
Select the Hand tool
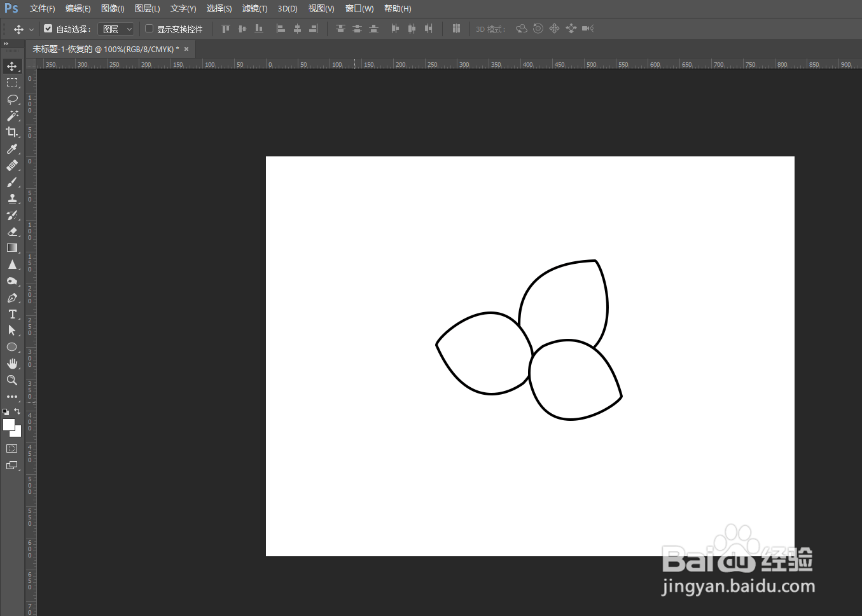tap(12, 364)
